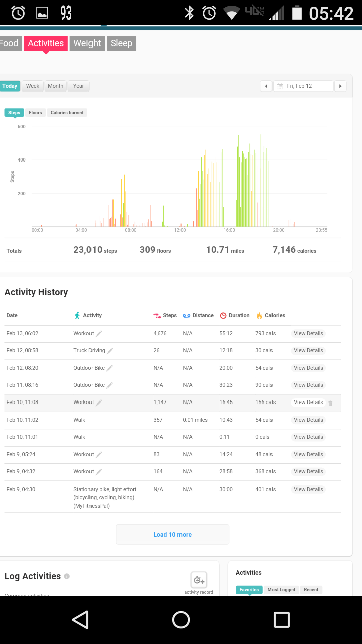
Task: Click the Log Activities info icon
Action: tap(67, 576)
